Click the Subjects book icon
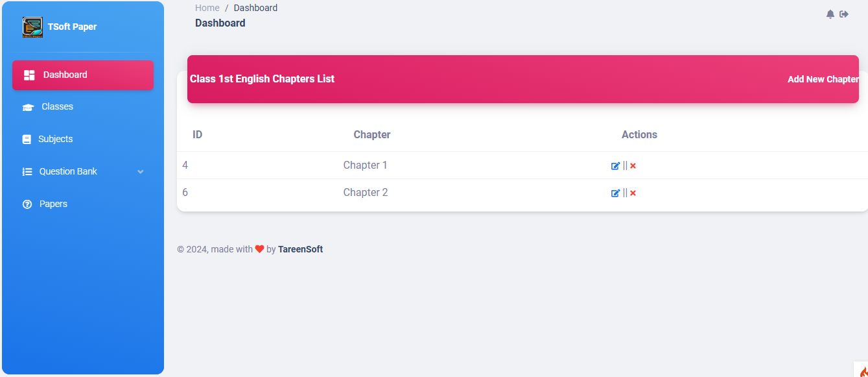868x377 pixels. (x=27, y=140)
